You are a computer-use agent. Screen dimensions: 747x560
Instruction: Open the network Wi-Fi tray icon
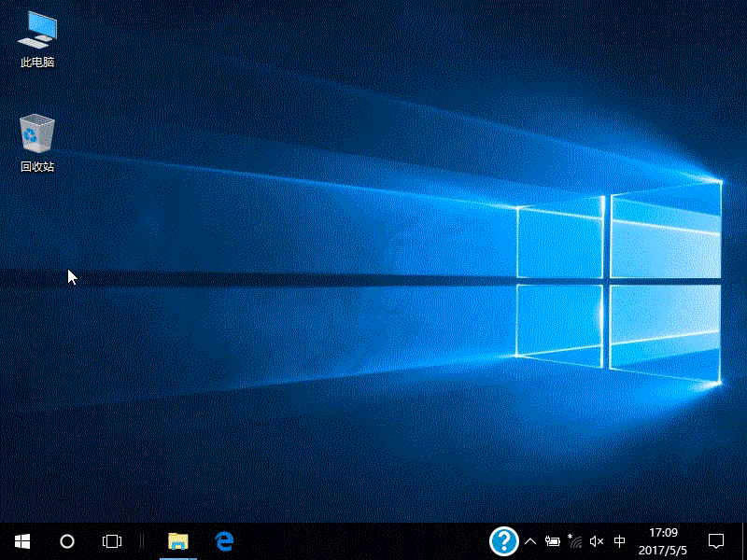pos(575,541)
